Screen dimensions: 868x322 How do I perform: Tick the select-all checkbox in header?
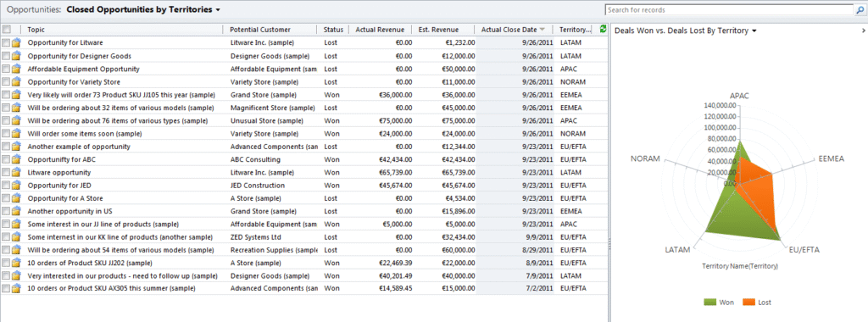pyautogui.click(x=6, y=30)
